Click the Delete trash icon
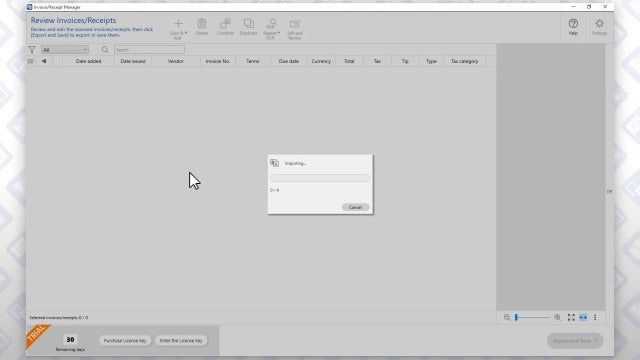 pyautogui.click(x=202, y=24)
